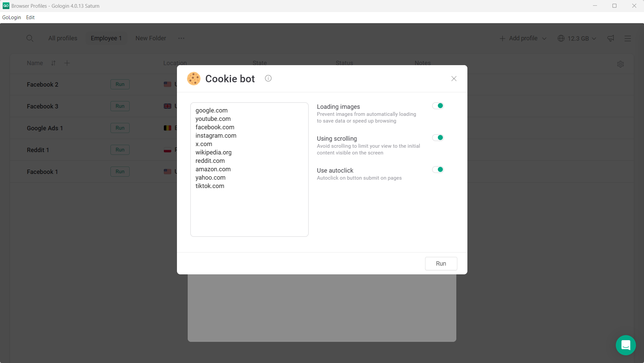644x363 pixels.
Task: Add a new column with the plus icon
Action: pyautogui.click(x=67, y=63)
